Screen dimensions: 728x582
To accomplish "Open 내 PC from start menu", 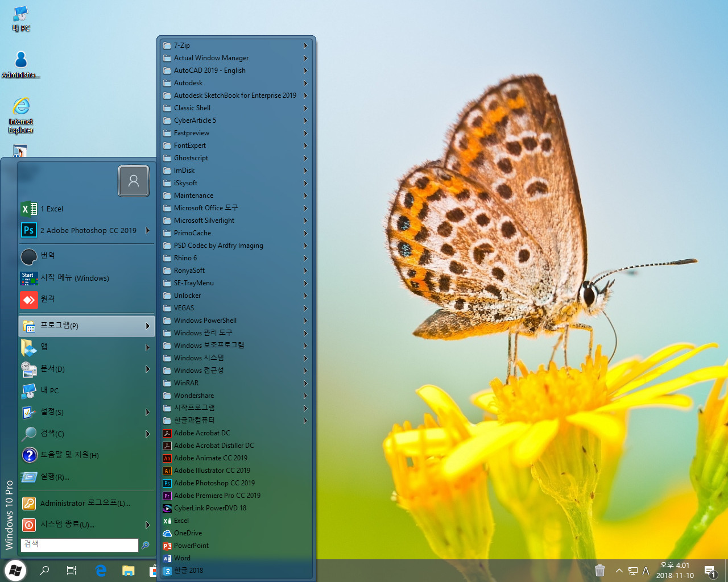I will coord(86,390).
